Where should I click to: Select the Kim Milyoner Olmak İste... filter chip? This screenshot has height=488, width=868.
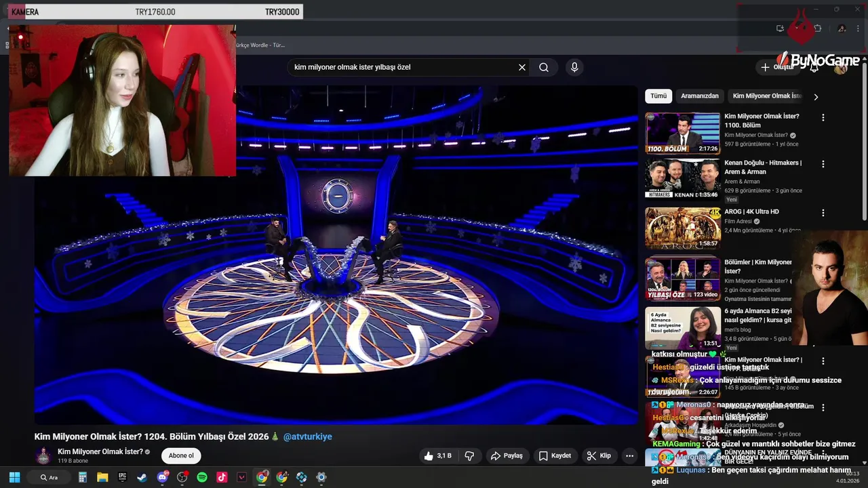(x=767, y=96)
